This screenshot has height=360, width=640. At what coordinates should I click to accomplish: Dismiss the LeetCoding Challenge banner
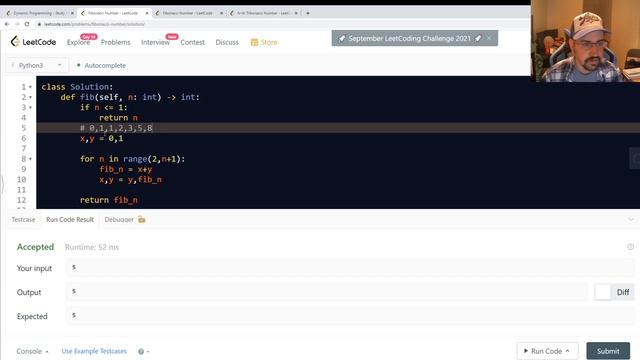[489, 38]
